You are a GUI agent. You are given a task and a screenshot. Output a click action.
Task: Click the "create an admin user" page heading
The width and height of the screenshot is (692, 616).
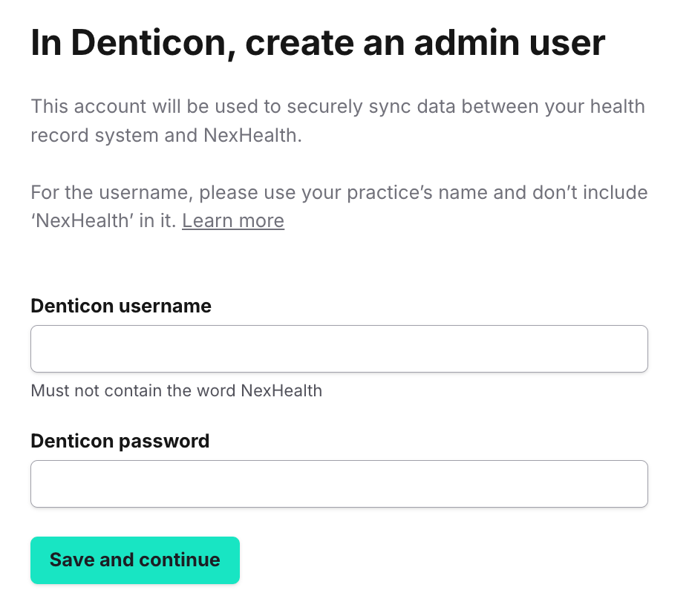pyautogui.click(x=318, y=44)
